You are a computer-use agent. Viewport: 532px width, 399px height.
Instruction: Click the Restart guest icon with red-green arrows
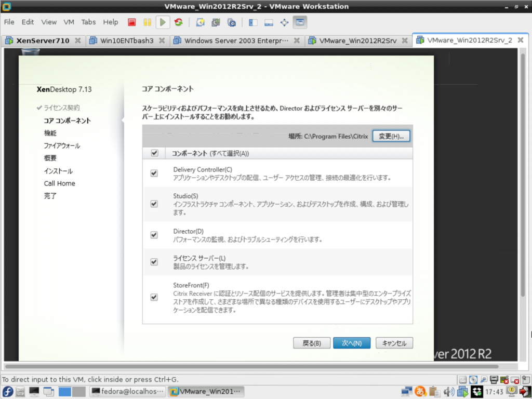pos(179,22)
